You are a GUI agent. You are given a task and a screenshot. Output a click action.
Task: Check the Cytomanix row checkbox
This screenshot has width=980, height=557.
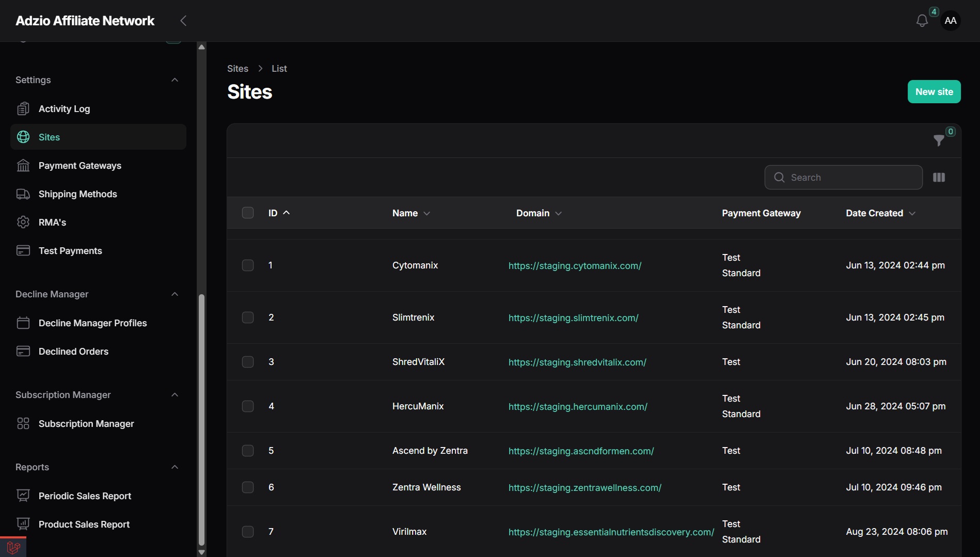(x=248, y=265)
